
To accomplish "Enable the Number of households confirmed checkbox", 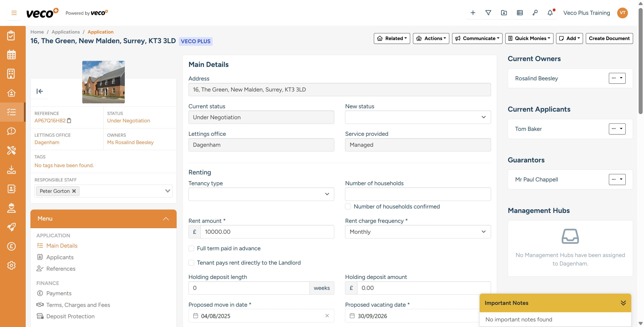I will click(x=348, y=206).
